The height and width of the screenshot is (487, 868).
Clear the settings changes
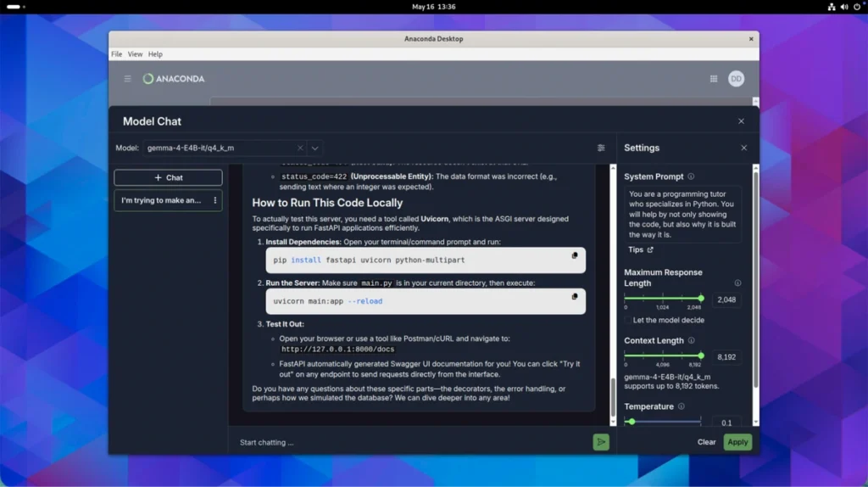pos(706,442)
